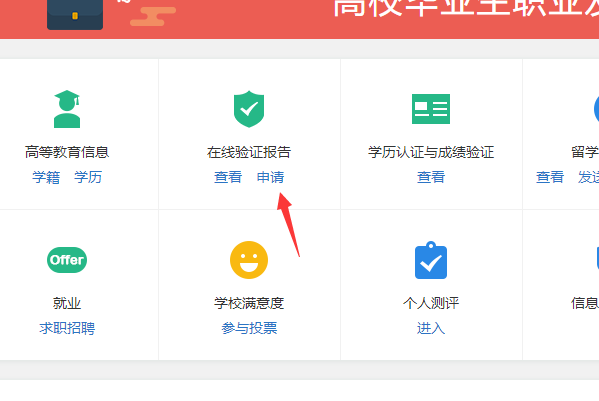Click the 学历认证与成绩验证 heading
This screenshot has width=599, height=401.
point(431,152)
